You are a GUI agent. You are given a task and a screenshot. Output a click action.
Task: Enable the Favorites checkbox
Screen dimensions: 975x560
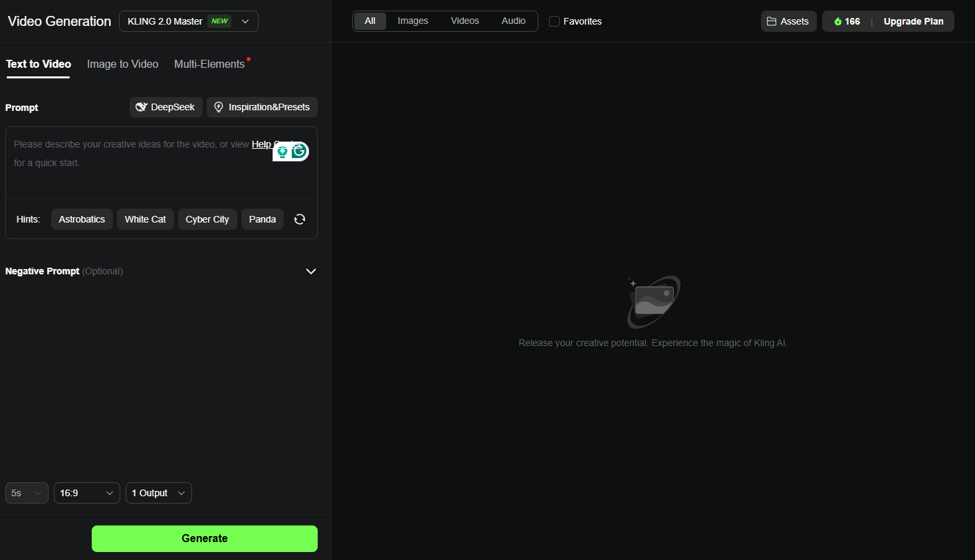(x=554, y=21)
